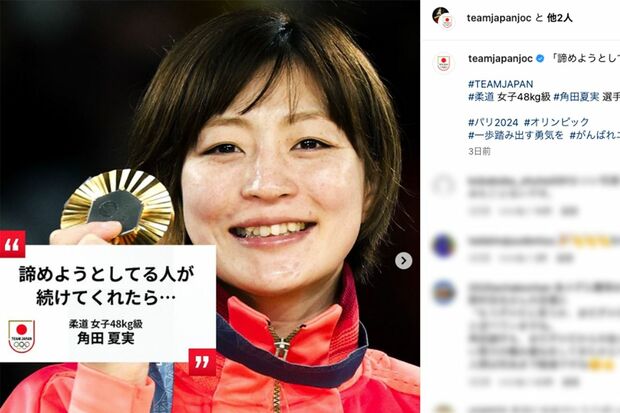Click teamjapanjoc username in the caption

[501, 59]
